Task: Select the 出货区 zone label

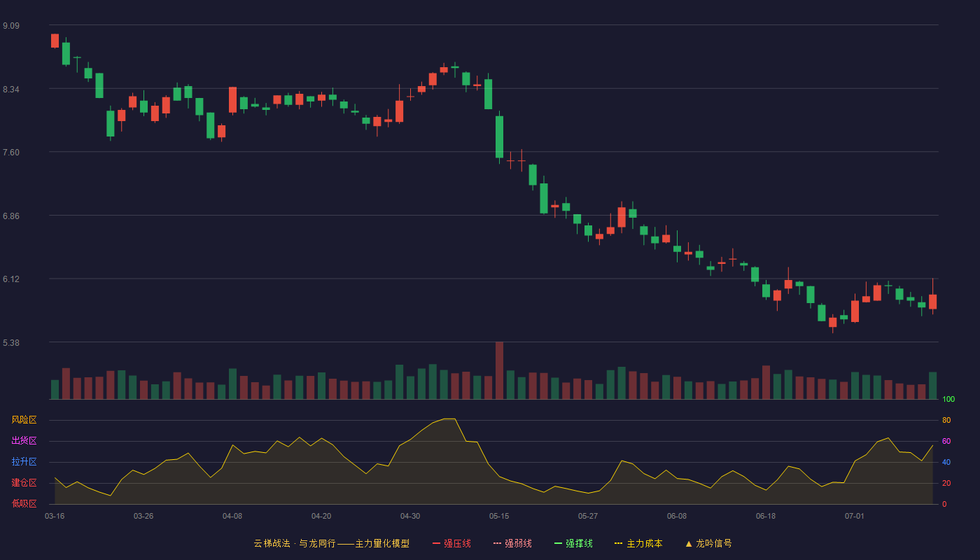Action: [24, 441]
